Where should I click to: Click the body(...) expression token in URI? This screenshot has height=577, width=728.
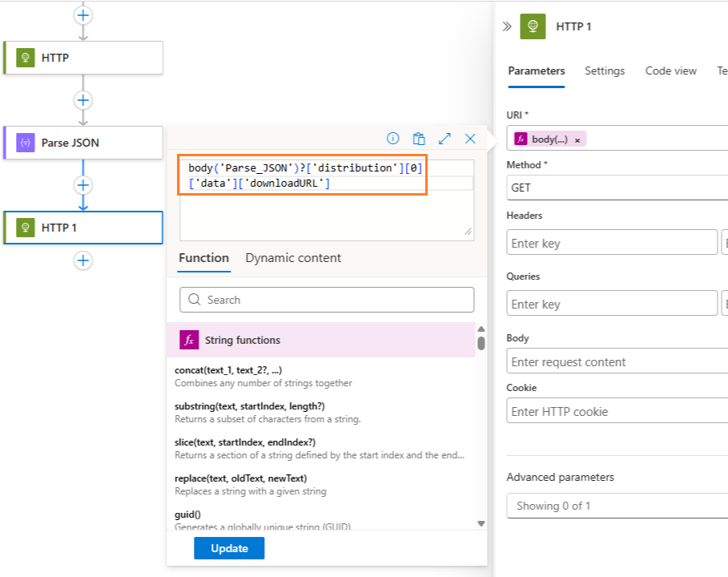pos(549,139)
